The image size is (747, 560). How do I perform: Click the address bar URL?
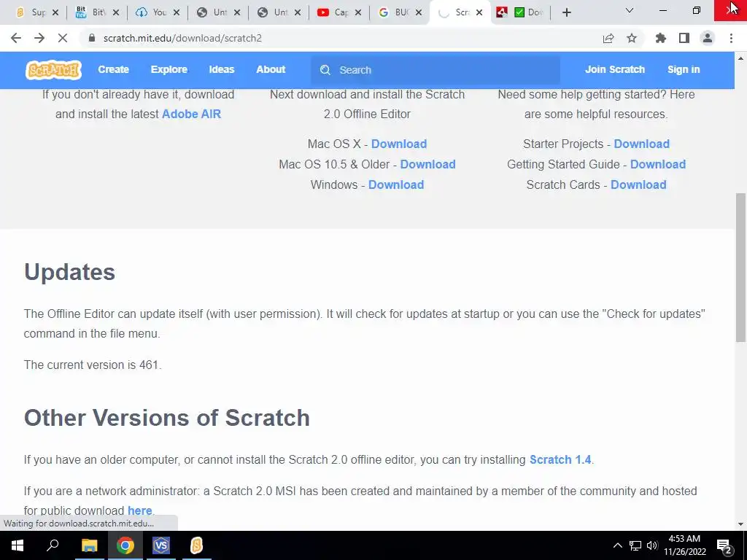point(182,38)
